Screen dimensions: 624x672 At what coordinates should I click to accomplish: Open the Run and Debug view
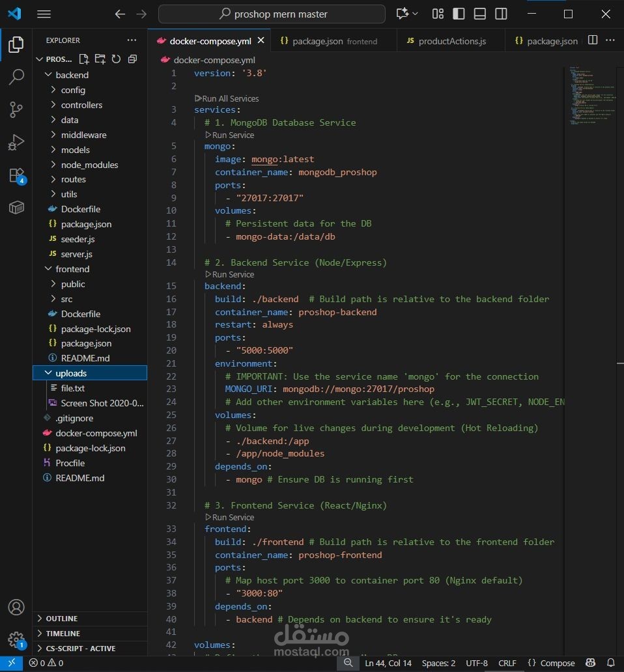coord(16,142)
